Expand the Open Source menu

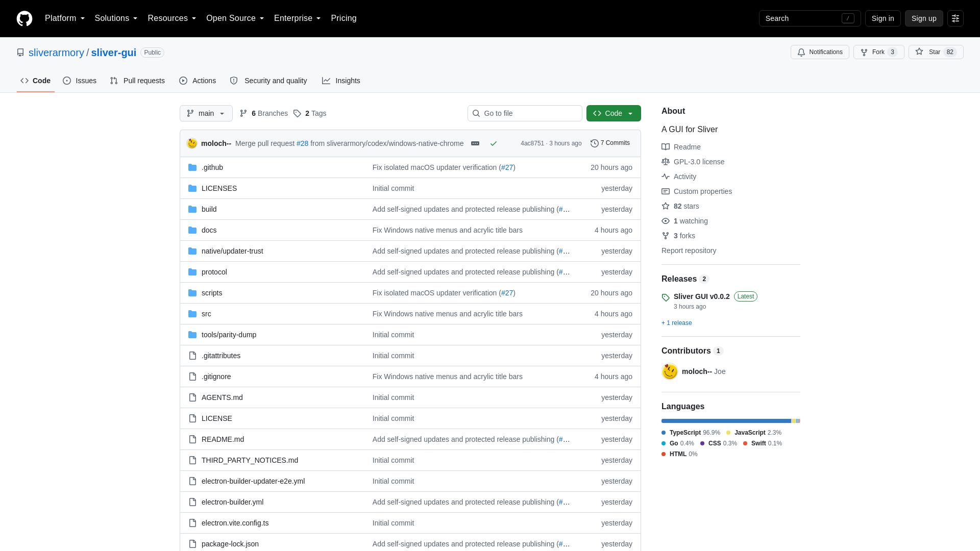click(x=235, y=18)
